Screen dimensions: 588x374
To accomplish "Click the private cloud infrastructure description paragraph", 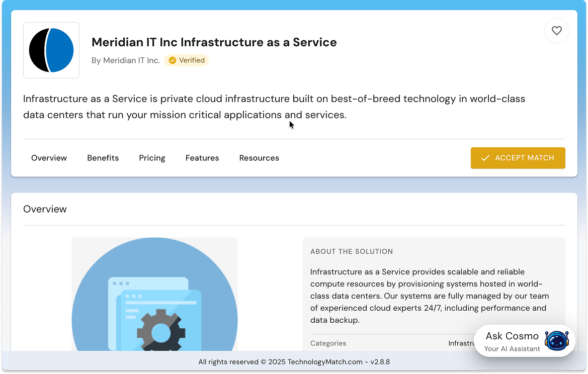I will tap(274, 107).
